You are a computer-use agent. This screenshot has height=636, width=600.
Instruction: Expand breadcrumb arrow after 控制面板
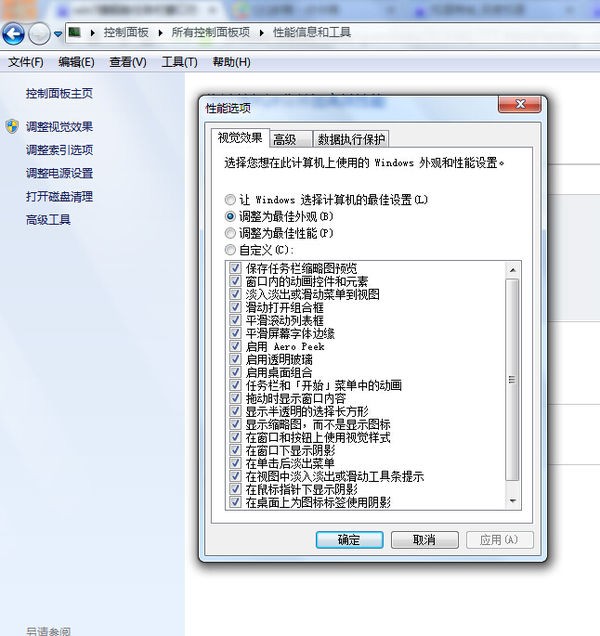[161, 33]
